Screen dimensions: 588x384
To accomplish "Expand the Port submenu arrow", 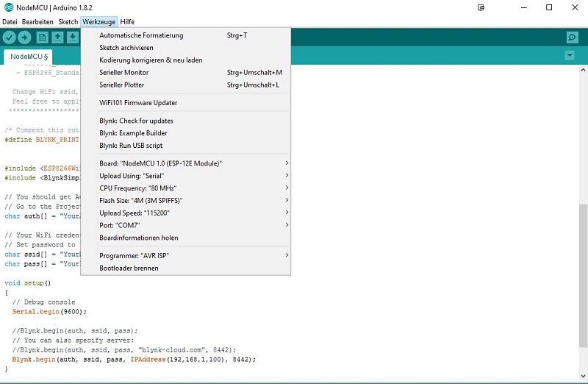I will 287,225.
